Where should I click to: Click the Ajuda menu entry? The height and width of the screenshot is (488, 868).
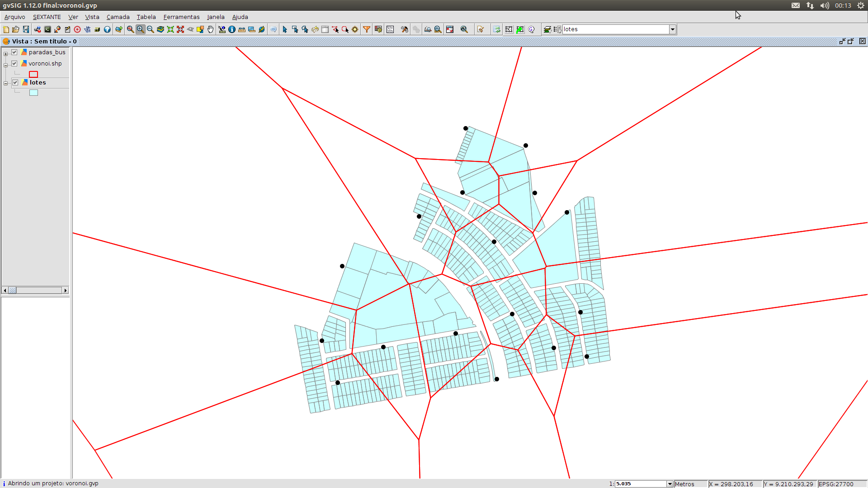[x=240, y=17]
